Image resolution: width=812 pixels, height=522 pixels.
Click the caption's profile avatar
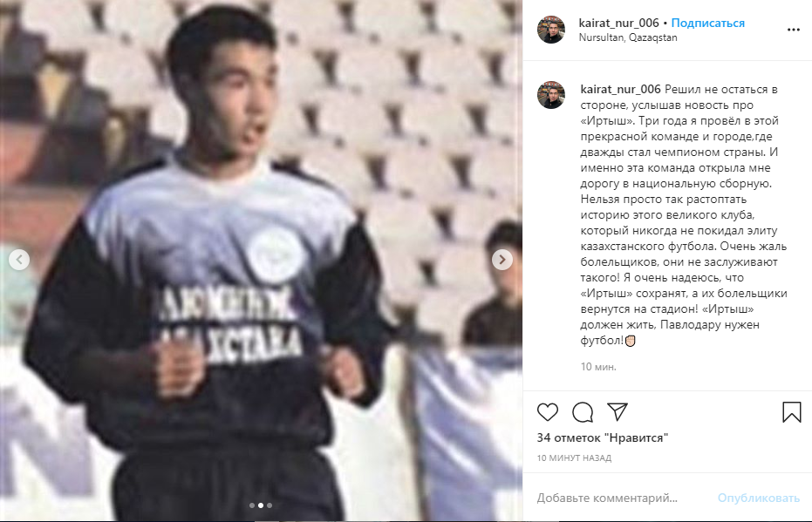tap(551, 95)
